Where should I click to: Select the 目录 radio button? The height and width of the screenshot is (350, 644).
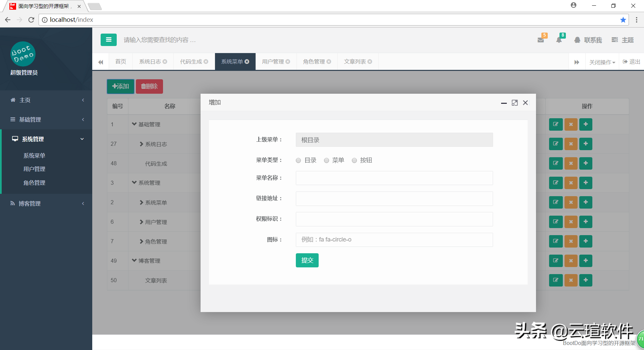click(298, 161)
